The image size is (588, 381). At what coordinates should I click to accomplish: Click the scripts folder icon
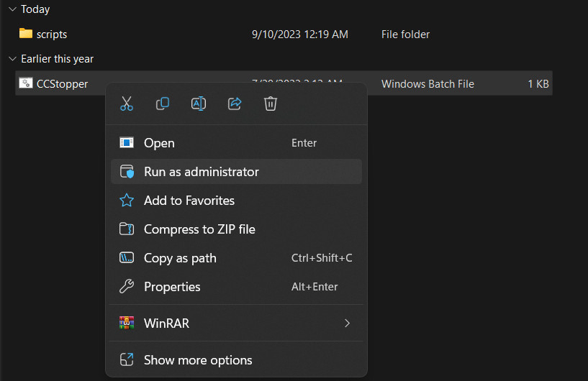pos(26,34)
